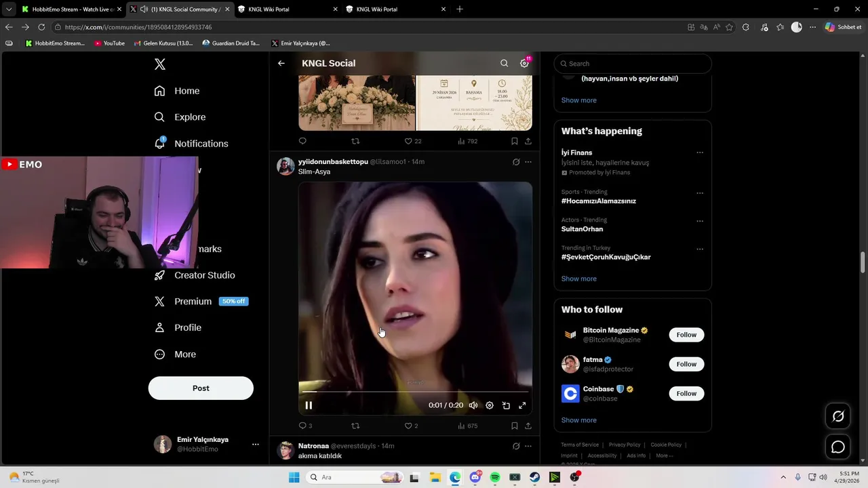Open more options on Natronaa's post
The image size is (868, 488).
pos(528,446)
